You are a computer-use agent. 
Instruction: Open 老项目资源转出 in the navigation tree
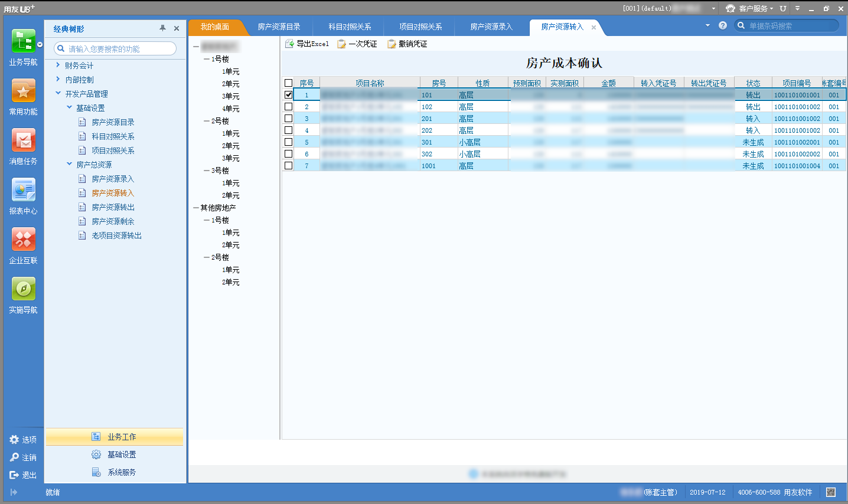[x=117, y=235]
